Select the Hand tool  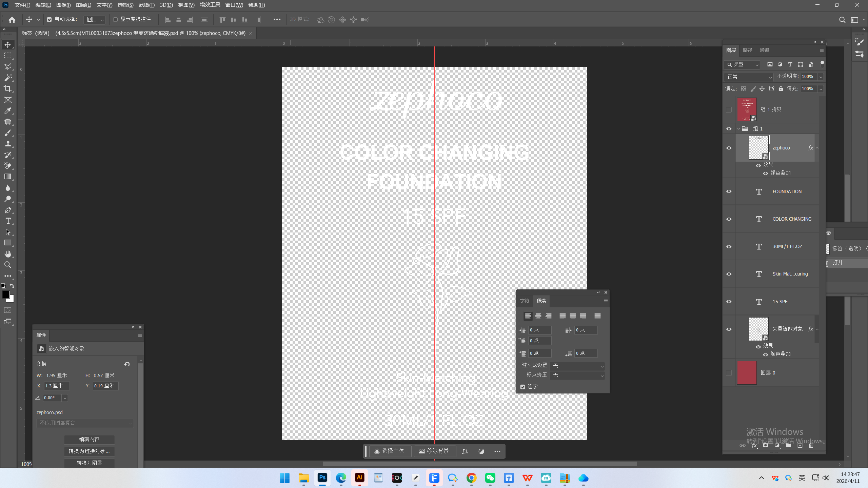pyautogui.click(x=8, y=254)
